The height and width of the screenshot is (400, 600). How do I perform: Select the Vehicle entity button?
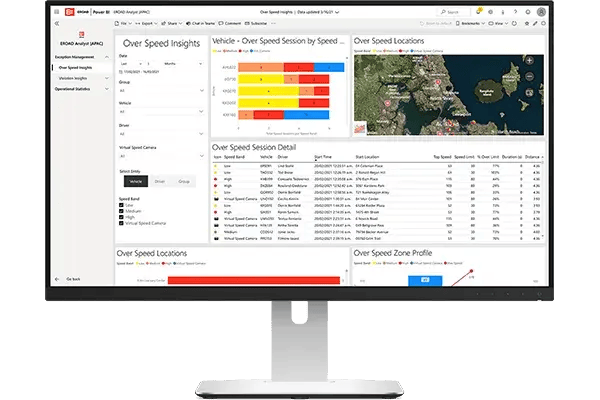pyautogui.click(x=136, y=181)
